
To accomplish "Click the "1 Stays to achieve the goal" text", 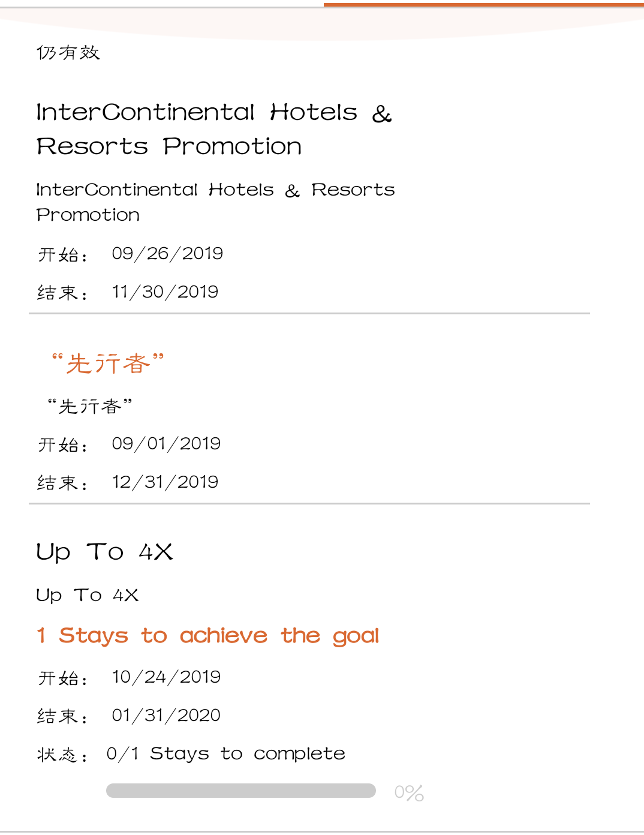I will pos(207,635).
